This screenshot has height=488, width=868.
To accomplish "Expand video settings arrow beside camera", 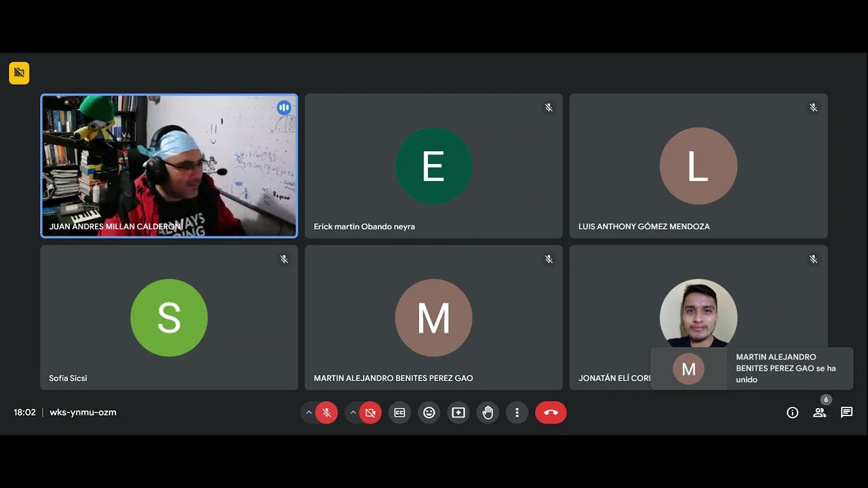I will pos(353,412).
